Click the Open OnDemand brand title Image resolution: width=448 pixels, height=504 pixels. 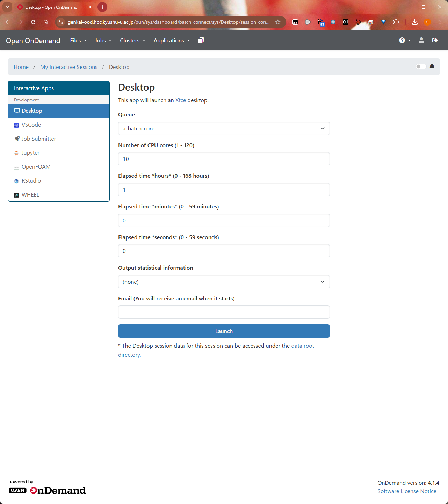click(33, 41)
